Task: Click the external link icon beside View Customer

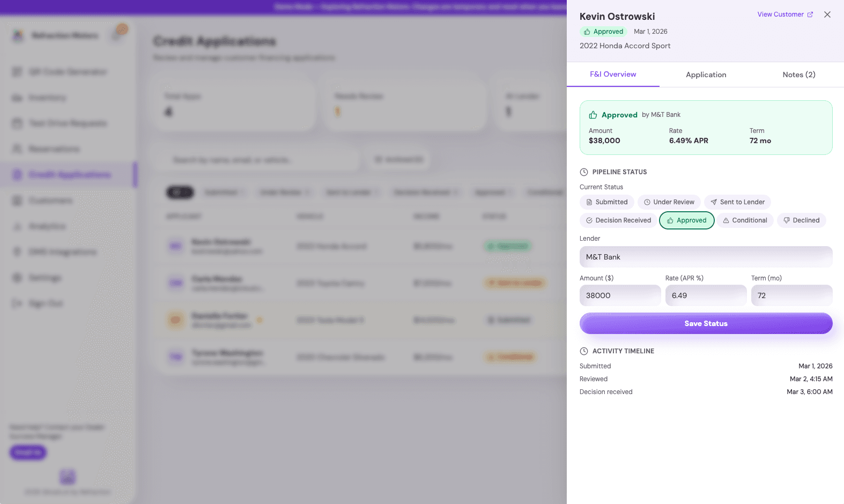Action: (810, 14)
